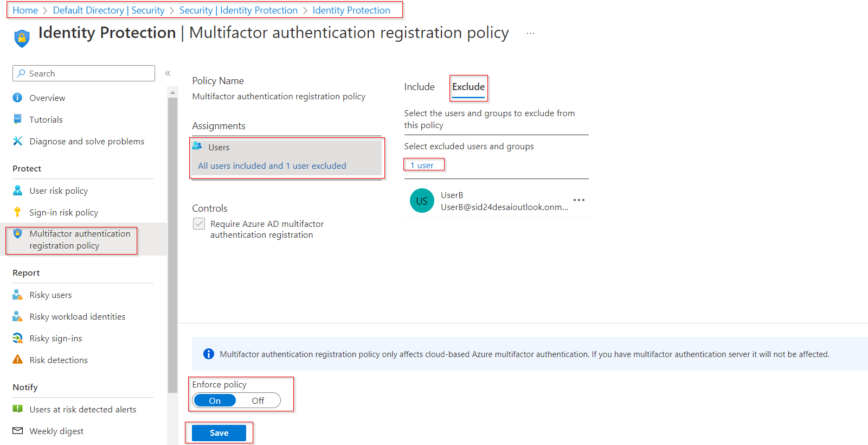Toggle Require Azure AD multifactor authentication registration checkbox
Viewport: 868px width, 445px height.
[x=199, y=224]
